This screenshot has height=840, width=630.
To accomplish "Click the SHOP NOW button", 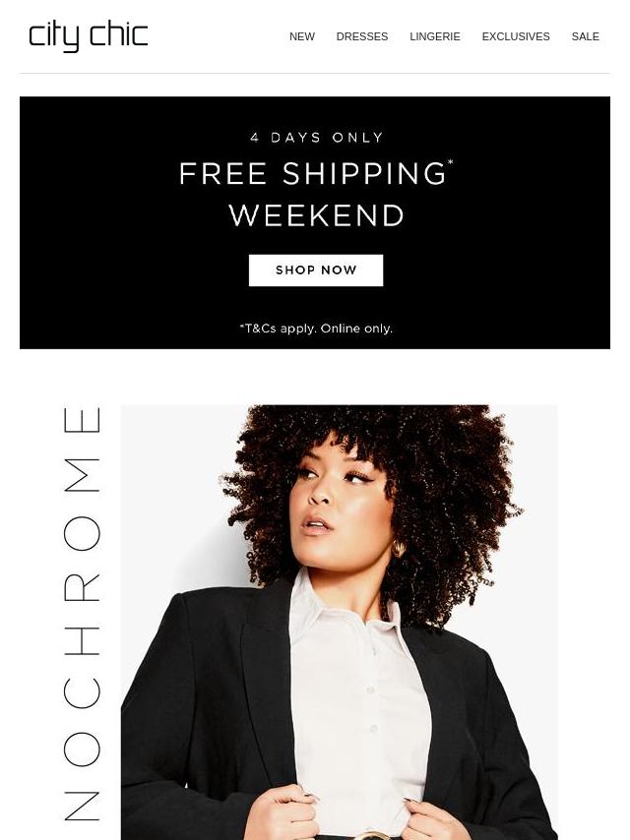I will pos(316,270).
